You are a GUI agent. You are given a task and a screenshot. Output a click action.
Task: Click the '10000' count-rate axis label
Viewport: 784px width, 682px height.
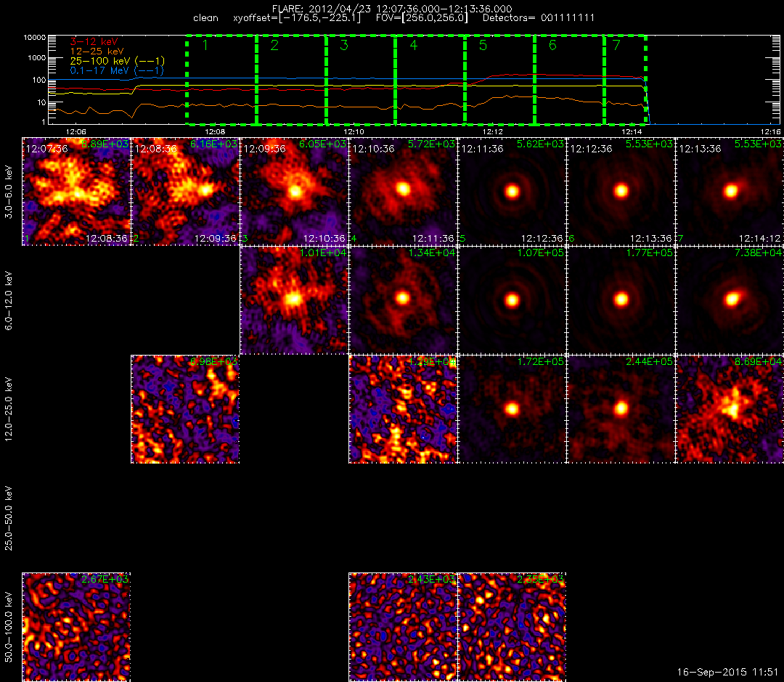[35, 38]
